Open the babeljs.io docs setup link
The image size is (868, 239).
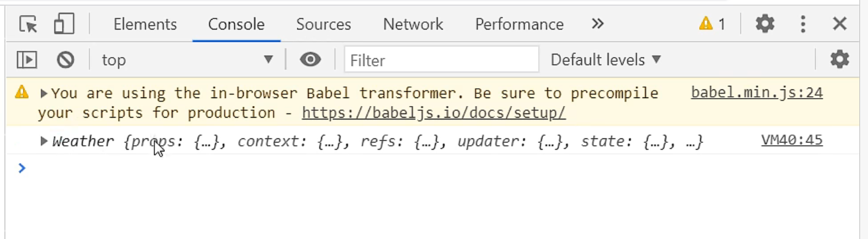(434, 113)
